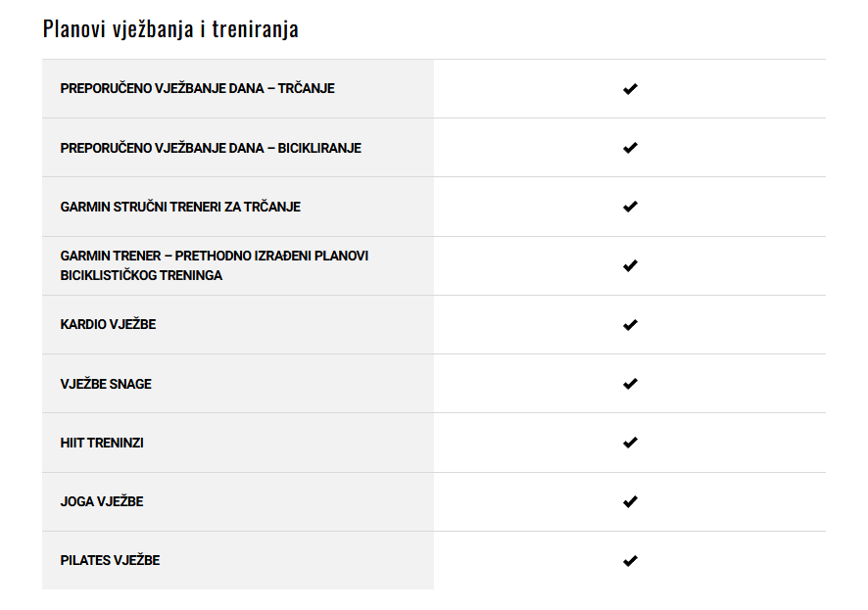Click checkmark for Preporučeno vježbanje dana – Bicikliranje

point(630,148)
